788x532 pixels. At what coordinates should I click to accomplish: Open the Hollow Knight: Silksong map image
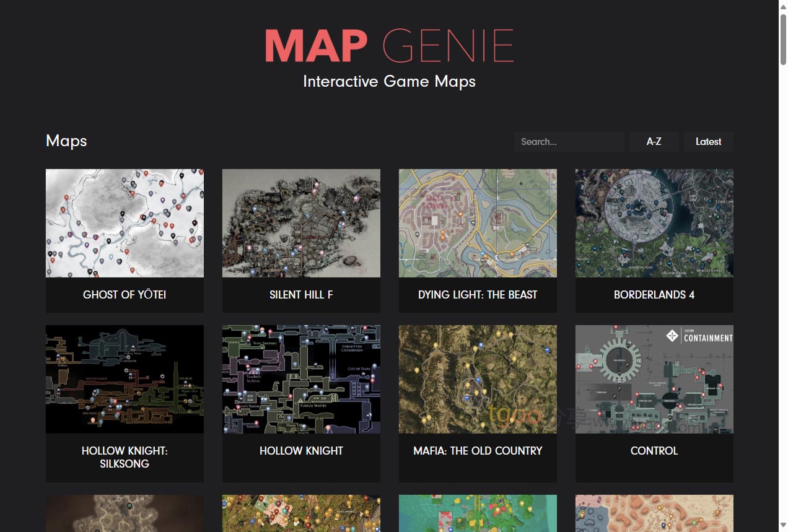125,379
